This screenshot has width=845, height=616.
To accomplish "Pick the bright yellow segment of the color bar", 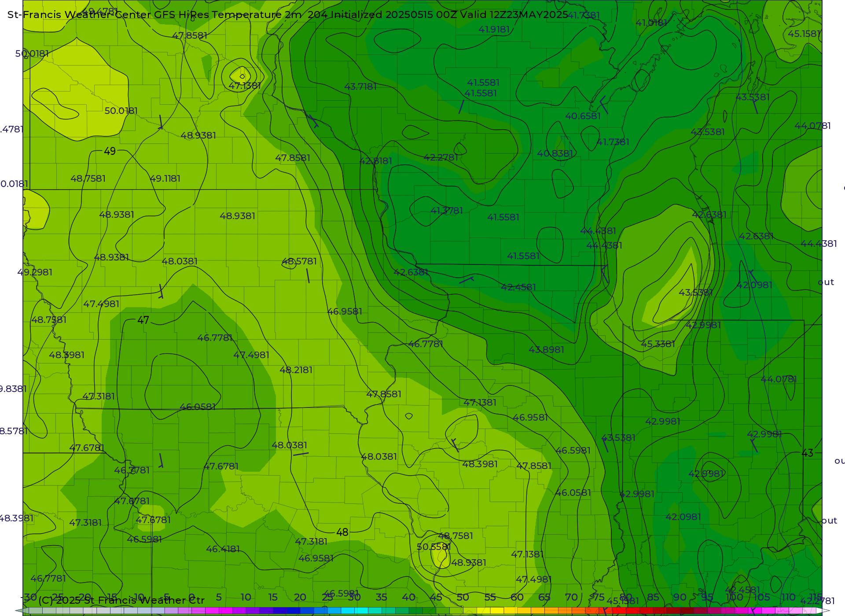I will click(497, 611).
